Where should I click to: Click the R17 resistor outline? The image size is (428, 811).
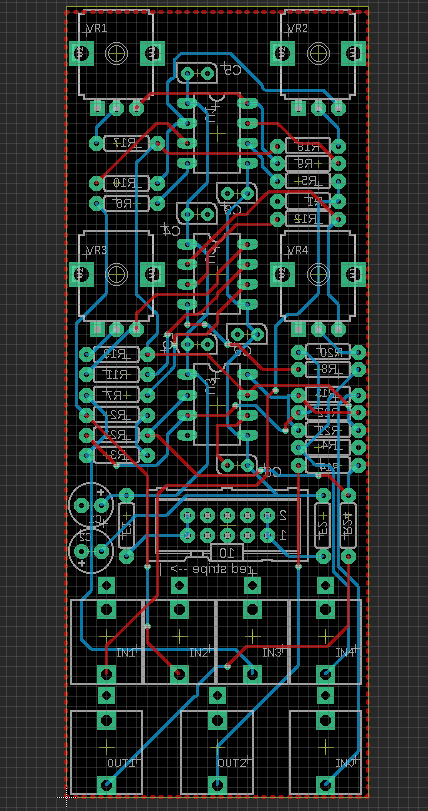[x=127, y=143]
